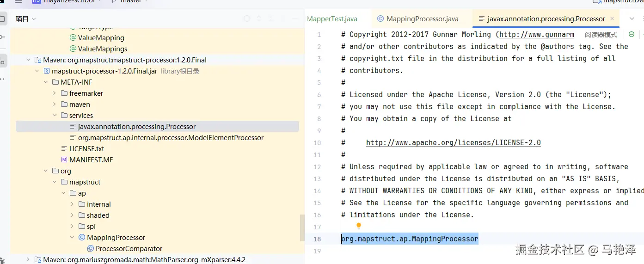Collapse the ap folder chevron
644x264 pixels.
[63, 193]
